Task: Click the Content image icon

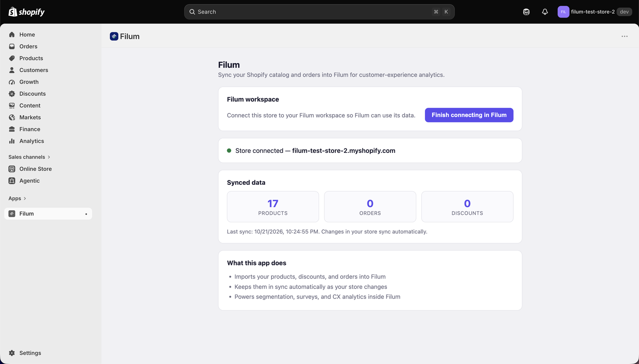Action: click(12, 105)
